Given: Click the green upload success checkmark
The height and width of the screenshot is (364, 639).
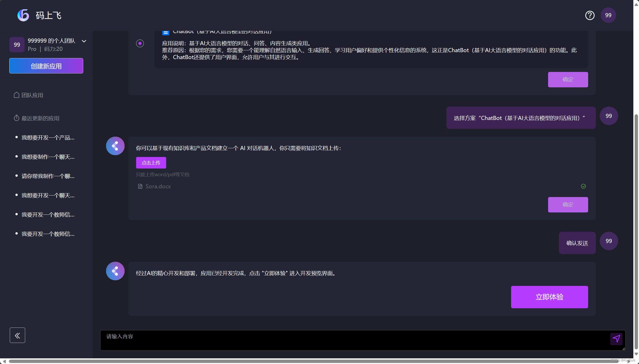Looking at the screenshot, I should click(583, 186).
